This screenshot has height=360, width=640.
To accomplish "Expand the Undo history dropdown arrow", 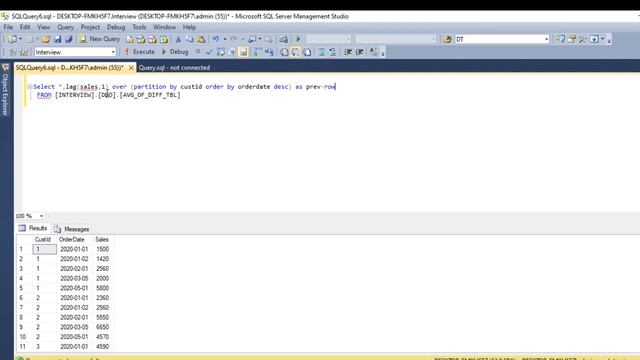I will coord(225,39).
